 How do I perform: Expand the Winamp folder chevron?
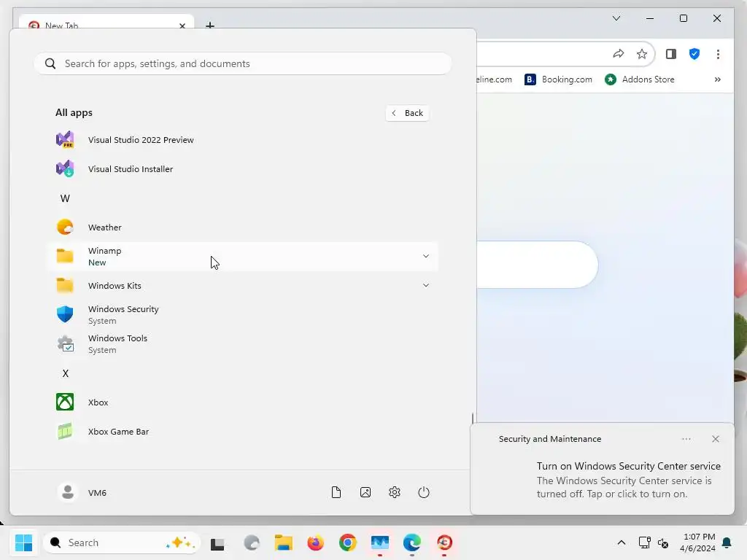pyautogui.click(x=426, y=256)
